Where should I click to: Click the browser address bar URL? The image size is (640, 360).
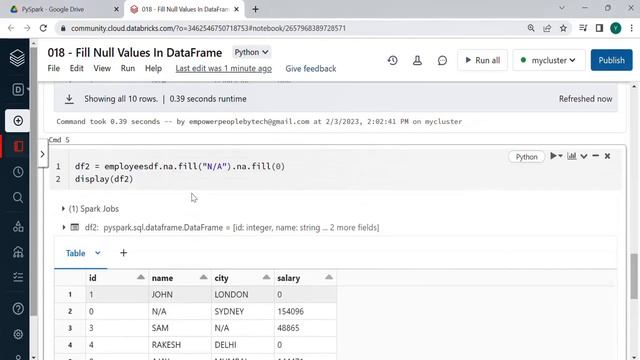pyautogui.click(x=208, y=28)
